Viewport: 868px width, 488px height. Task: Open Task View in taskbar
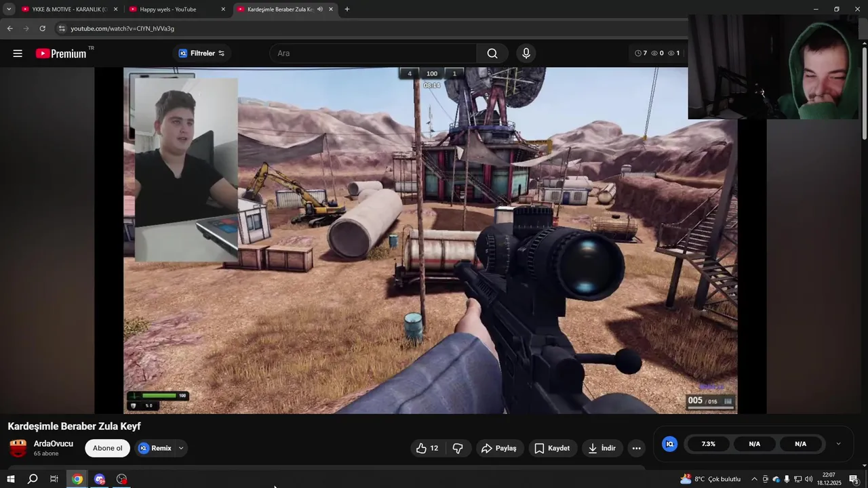click(54, 479)
